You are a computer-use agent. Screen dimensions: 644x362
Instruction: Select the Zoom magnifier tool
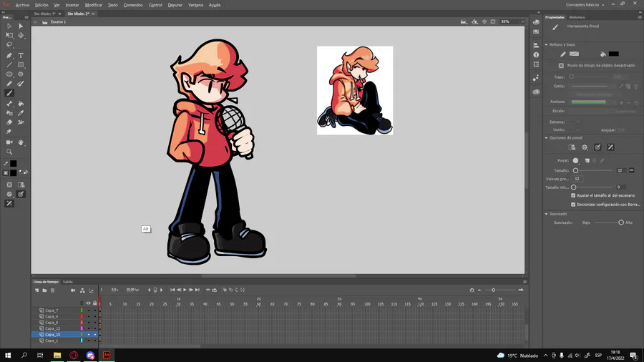9,152
